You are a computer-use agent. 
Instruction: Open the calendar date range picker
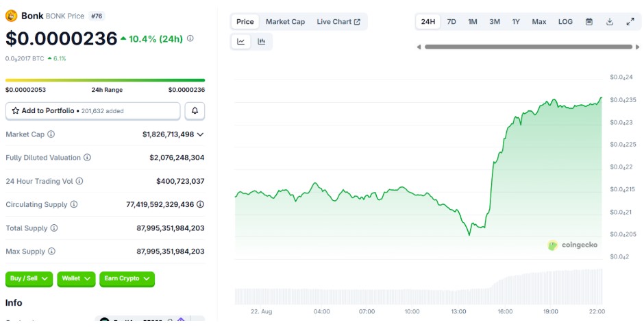589,22
